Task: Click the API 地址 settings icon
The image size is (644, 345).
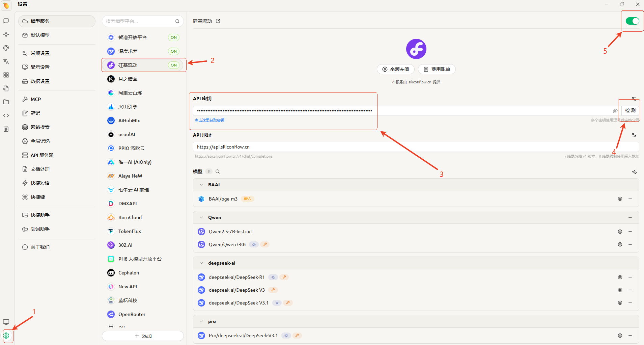Action: pos(634,135)
